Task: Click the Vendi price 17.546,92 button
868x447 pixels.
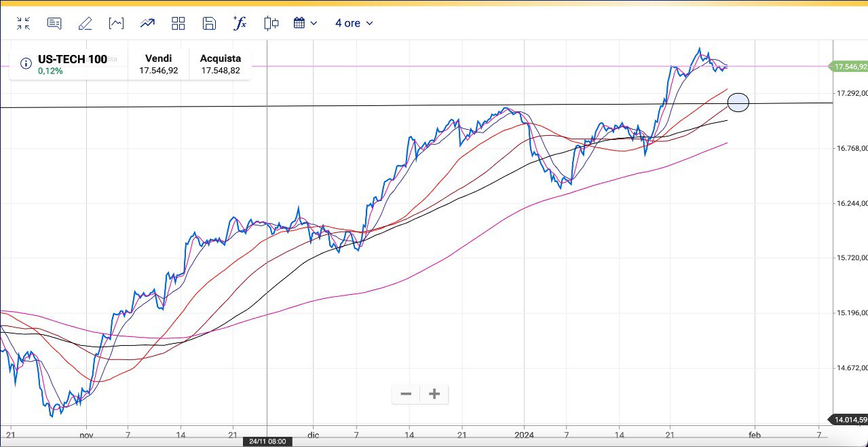Action: point(158,65)
